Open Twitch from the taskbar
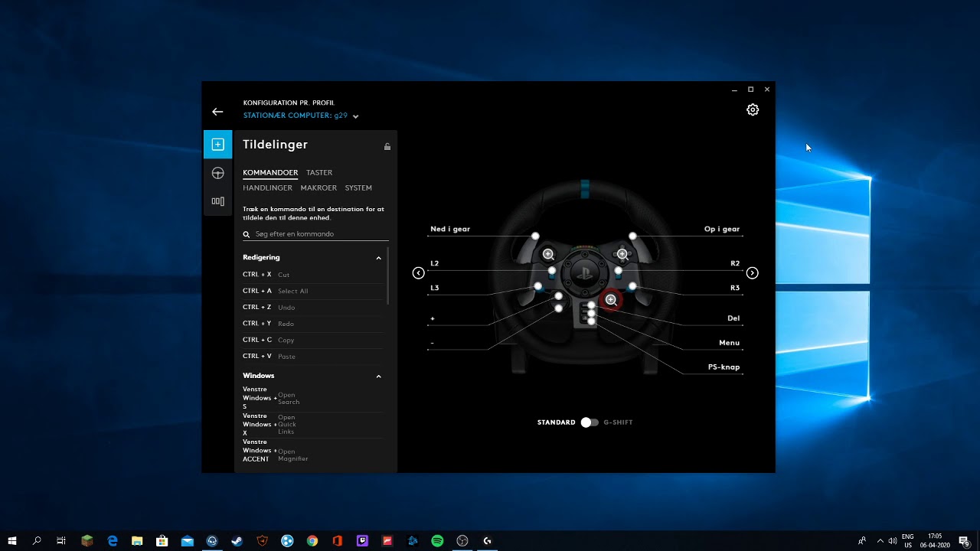This screenshot has width=980, height=551. click(362, 541)
